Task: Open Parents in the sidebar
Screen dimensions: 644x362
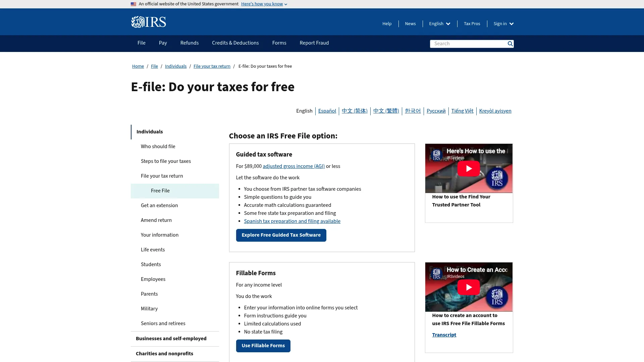Action: point(175,294)
